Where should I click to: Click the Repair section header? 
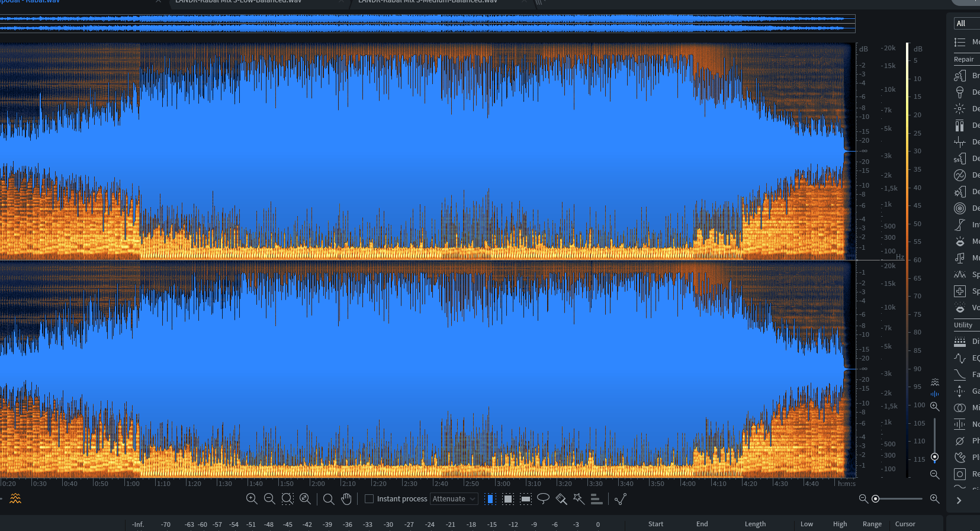click(x=964, y=59)
